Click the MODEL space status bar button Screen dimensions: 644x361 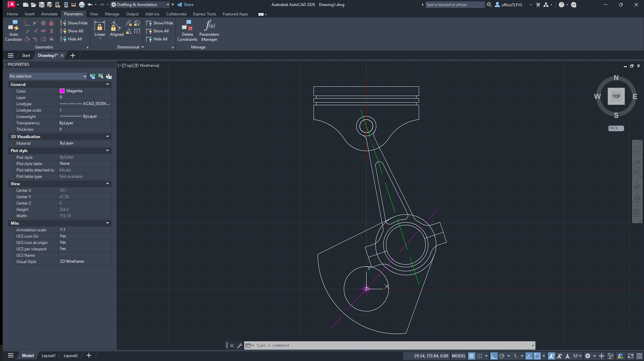pos(459,356)
